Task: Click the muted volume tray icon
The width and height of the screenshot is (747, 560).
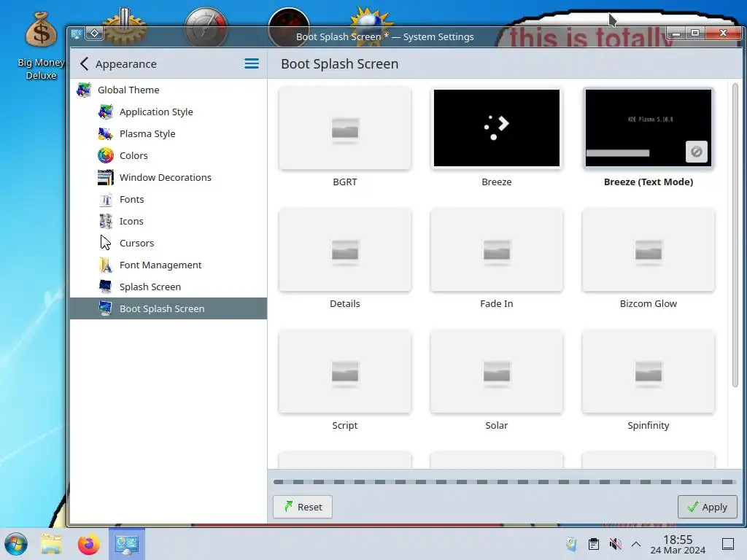Action: pyautogui.click(x=616, y=544)
